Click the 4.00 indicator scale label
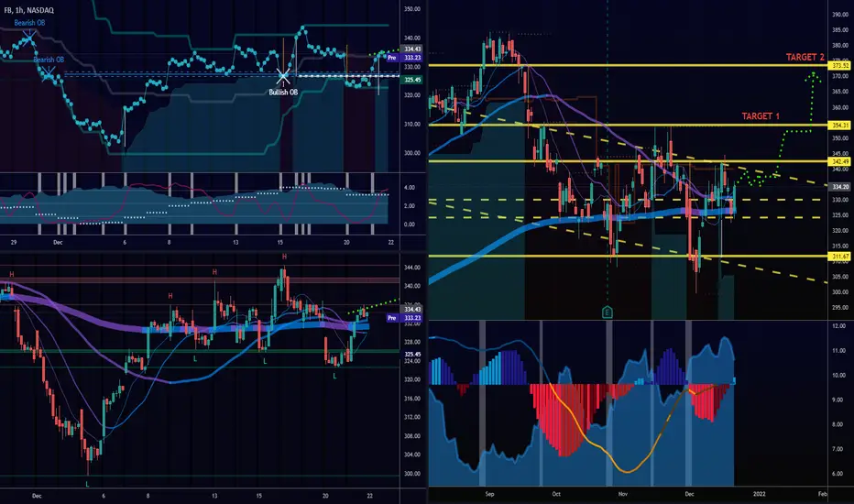This screenshot has width=854, height=504. 409,188
